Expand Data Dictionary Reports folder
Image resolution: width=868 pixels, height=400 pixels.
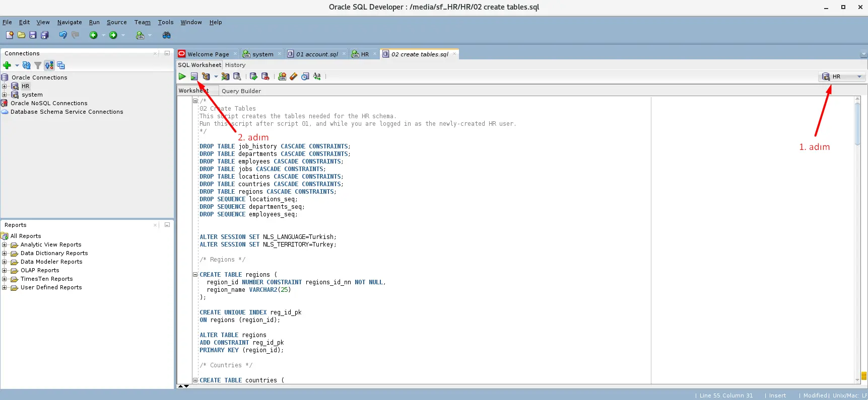pyautogui.click(x=5, y=253)
